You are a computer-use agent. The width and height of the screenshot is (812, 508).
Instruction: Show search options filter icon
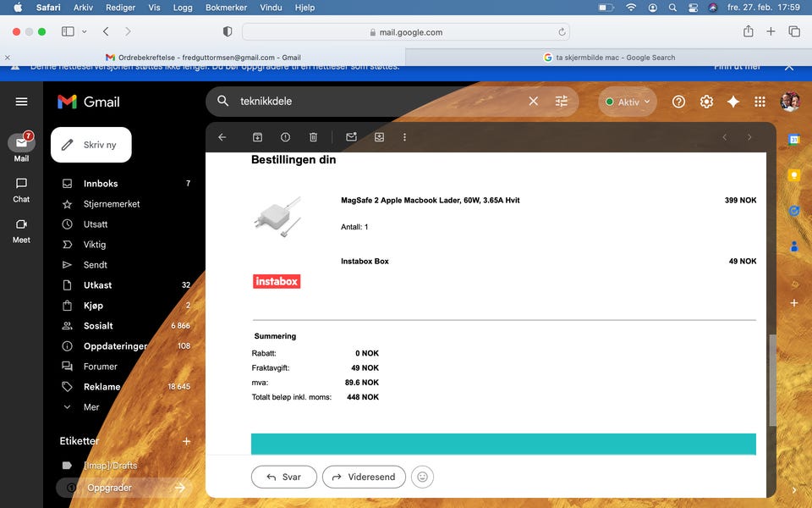pyautogui.click(x=562, y=101)
